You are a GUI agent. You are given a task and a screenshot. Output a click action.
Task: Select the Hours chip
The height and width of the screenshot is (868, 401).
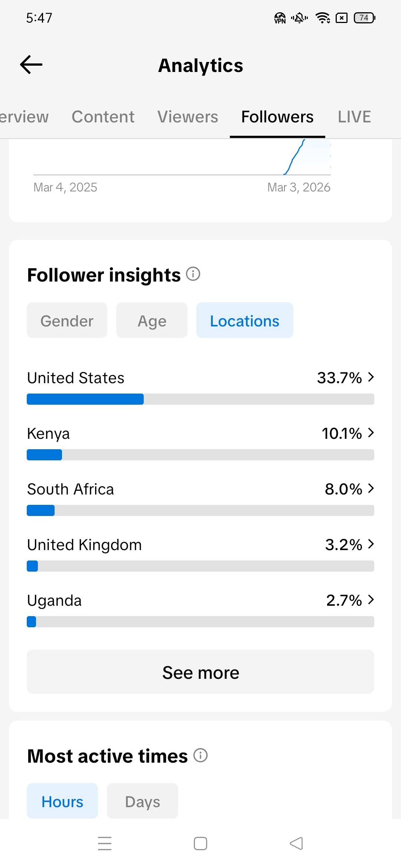click(x=62, y=801)
